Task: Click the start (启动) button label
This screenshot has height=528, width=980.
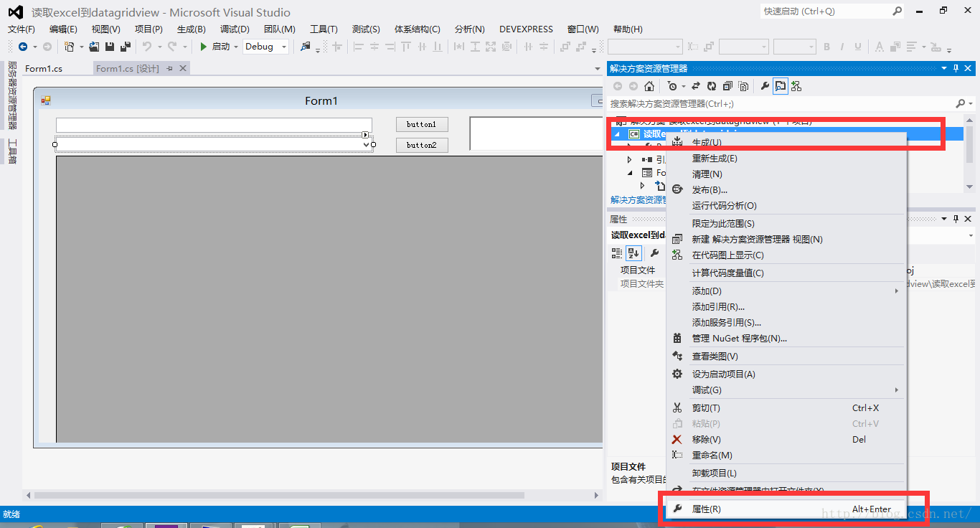Action: tap(221, 47)
